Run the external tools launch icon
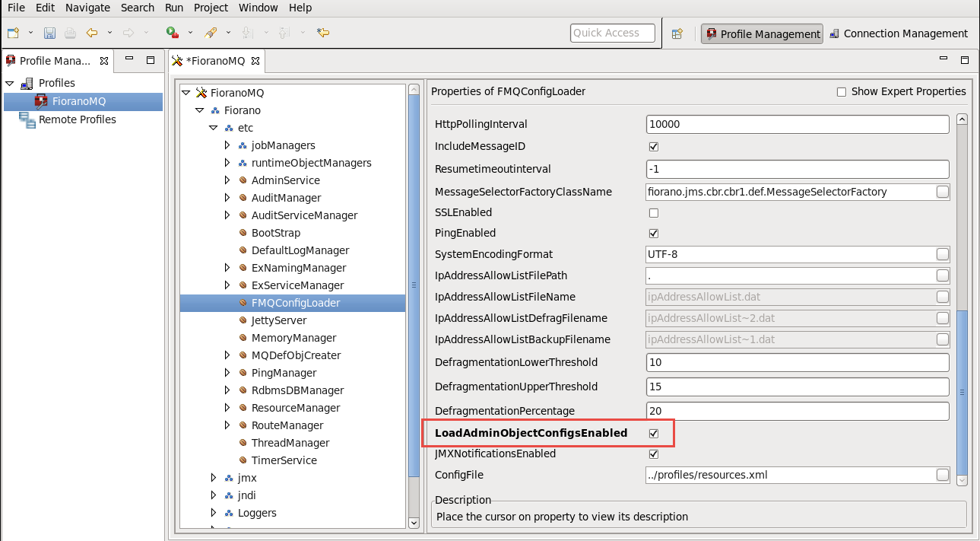Screen dimensions: 980x541 [173, 33]
